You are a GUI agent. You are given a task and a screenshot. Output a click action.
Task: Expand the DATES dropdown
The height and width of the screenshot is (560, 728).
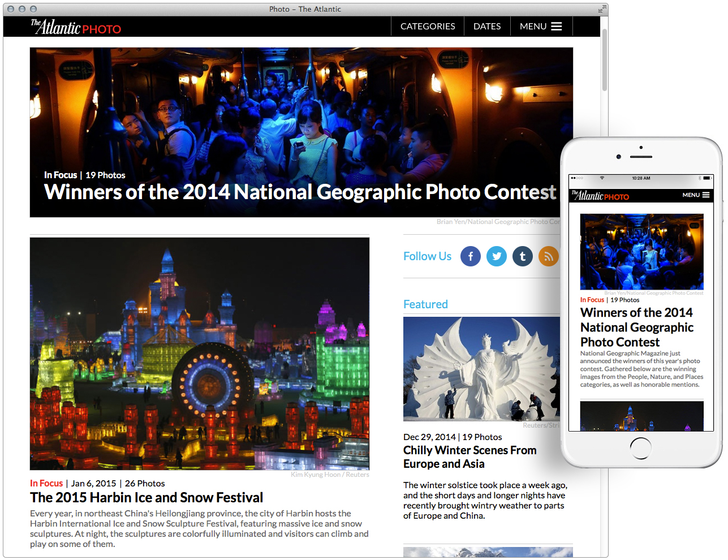[487, 27]
